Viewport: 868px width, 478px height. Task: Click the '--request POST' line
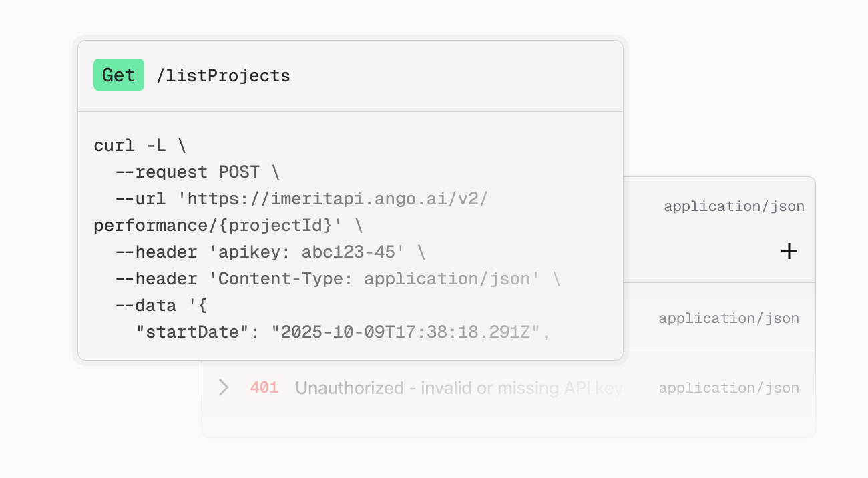(197, 172)
